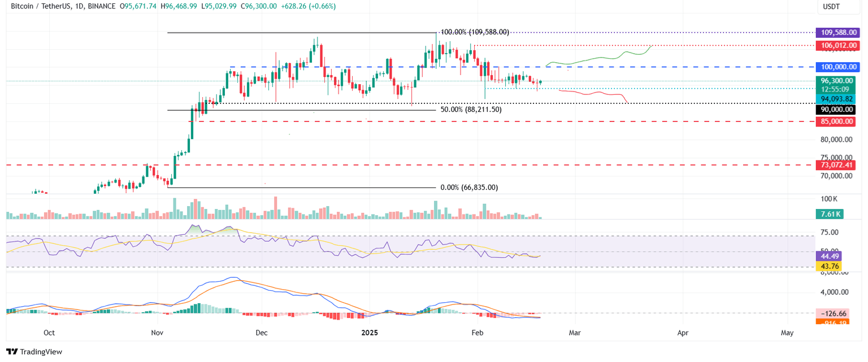Click the 12:55:09 candle countdown timer
The image size is (868, 362).
coord(836,88)
